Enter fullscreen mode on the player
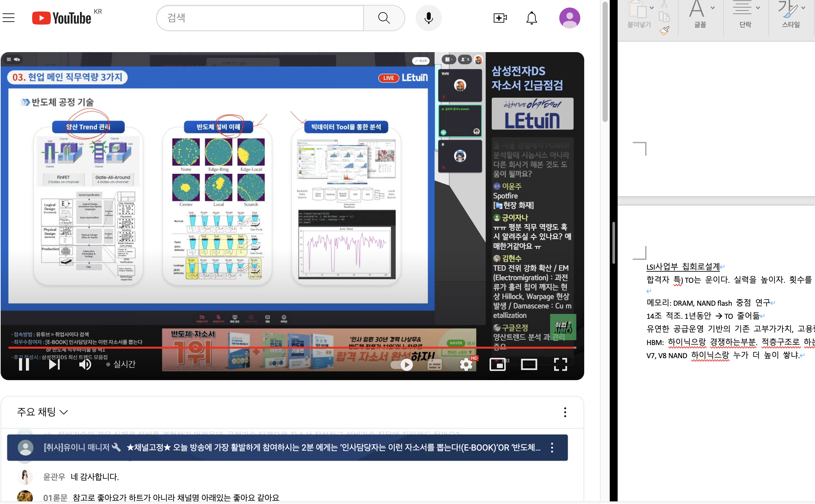This screenshot has width=815, height=504. click(560, 364)
